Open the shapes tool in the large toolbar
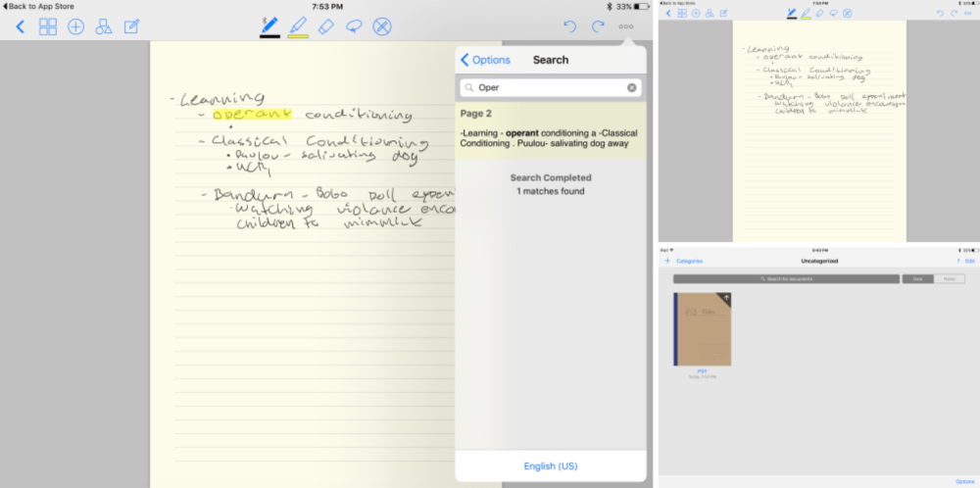The height and width of the screenshot is (488, 980). [103, 26]
